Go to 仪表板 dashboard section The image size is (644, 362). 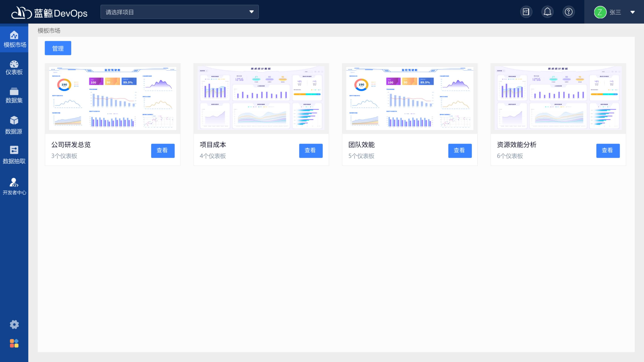pyautogui.click(x=14, y=67)
